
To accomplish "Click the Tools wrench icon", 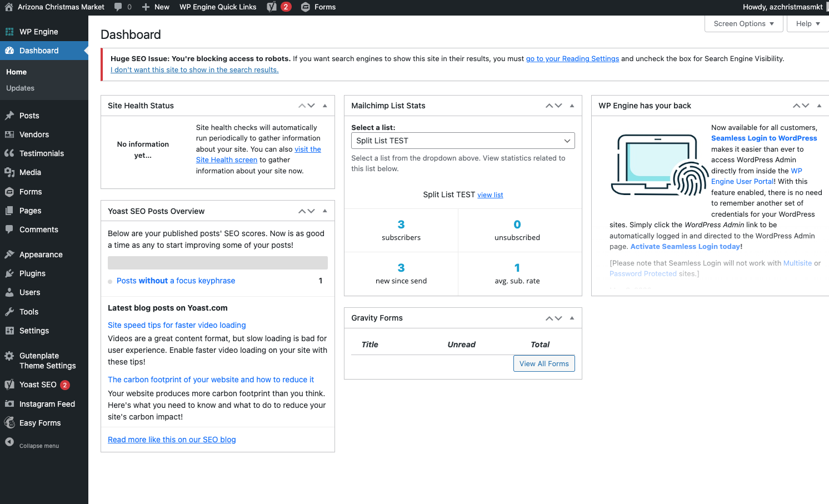I will [9, 312].
